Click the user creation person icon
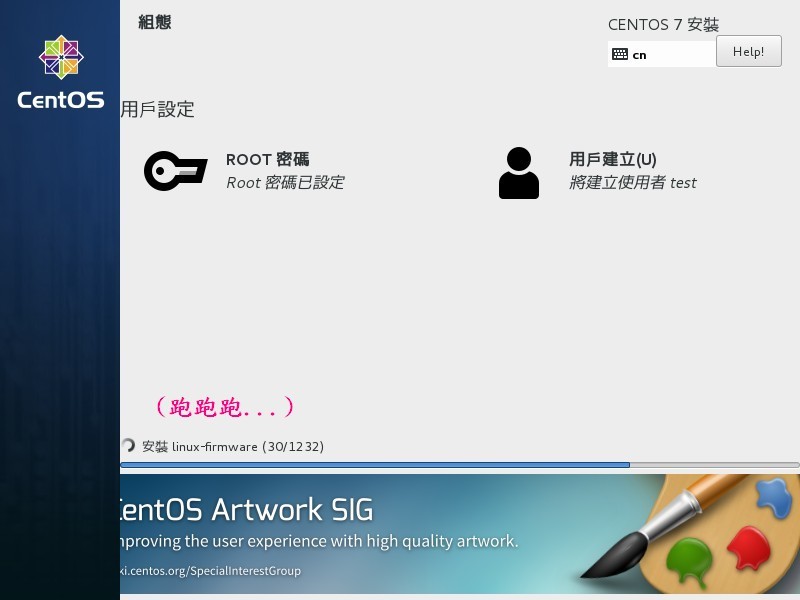 [519, 173]
